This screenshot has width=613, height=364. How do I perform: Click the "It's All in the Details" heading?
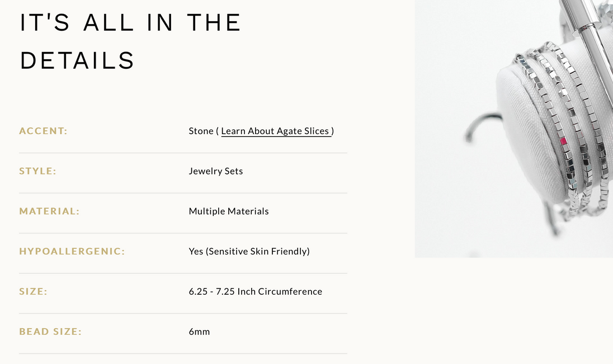(x=130, y=41)
